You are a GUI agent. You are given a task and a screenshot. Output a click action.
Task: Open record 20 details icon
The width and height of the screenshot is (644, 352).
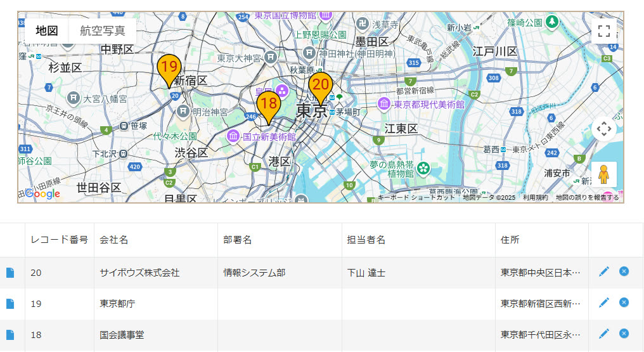point(10,273)
